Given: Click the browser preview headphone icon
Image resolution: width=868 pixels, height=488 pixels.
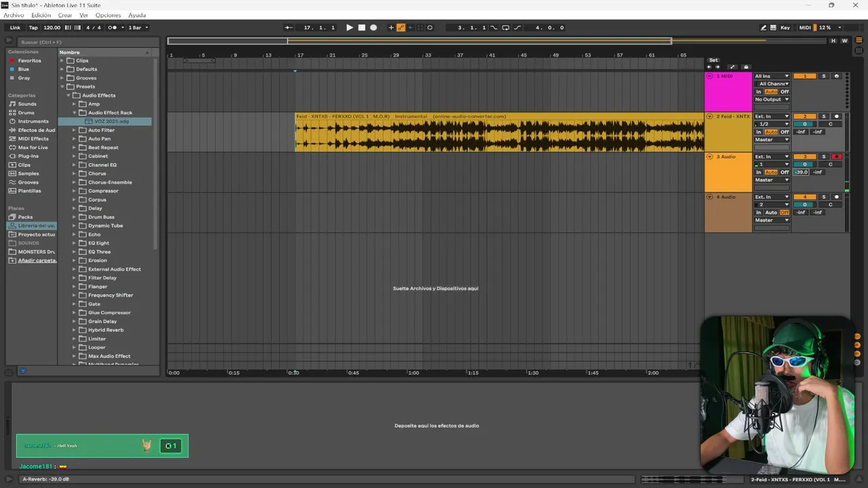Looking at the screenshot, I should [23, 371].
